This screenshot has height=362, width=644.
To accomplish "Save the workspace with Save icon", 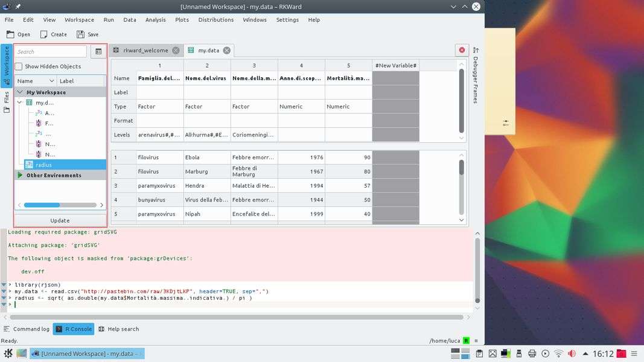I will 80,34.
